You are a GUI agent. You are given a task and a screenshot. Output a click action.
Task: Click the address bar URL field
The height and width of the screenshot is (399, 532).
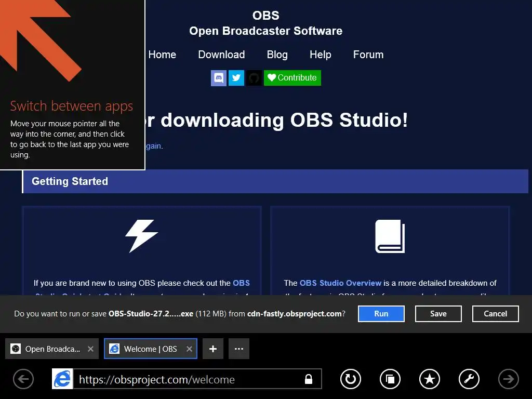[197, 379]
